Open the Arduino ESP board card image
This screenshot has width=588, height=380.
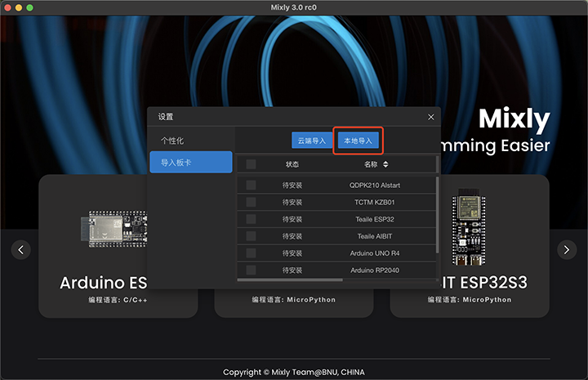114,229
